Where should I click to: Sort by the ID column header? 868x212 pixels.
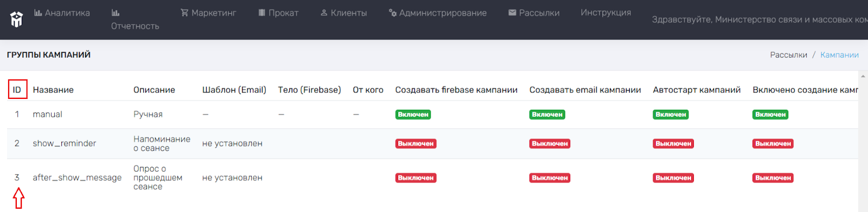pos(17,90)
